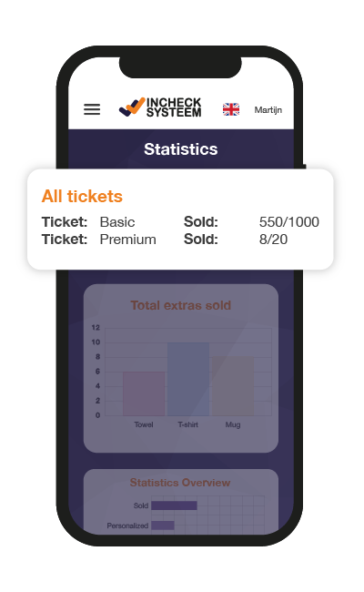The height and width of the screenshot is (592, 364).
Task: Click the Total extras sold title
Action: [181, 305]
